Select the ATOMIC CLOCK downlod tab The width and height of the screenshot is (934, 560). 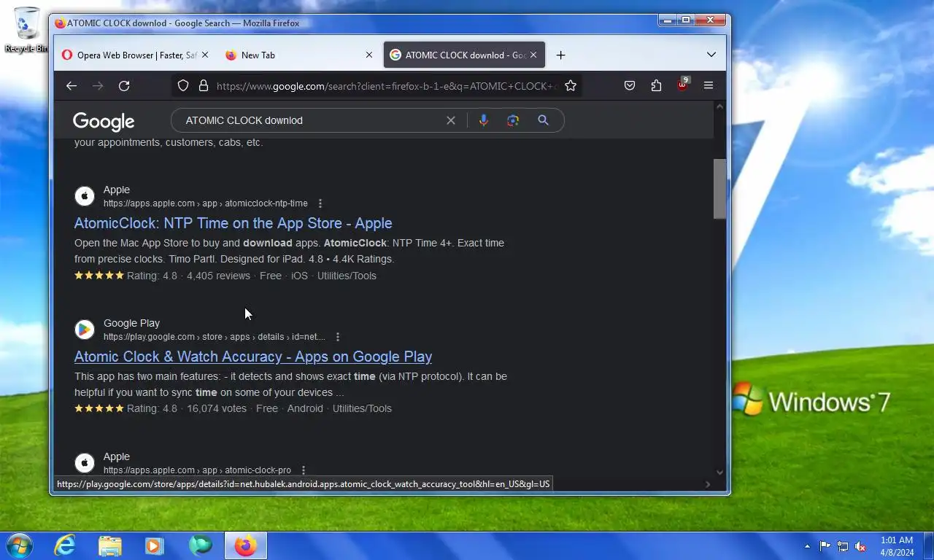point(464,55)
